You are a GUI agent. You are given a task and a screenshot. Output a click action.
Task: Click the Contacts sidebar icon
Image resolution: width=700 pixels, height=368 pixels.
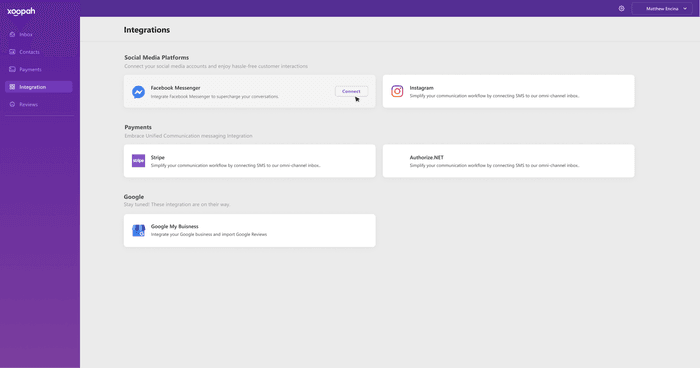(12, 52)
